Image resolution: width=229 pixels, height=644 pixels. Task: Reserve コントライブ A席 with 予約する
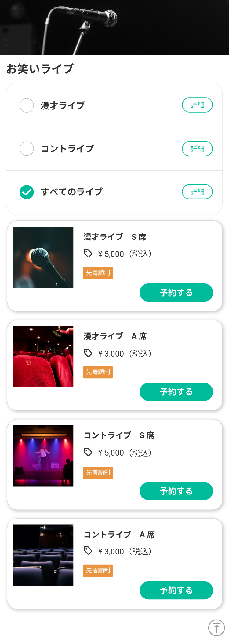click(x=176, y=590)
